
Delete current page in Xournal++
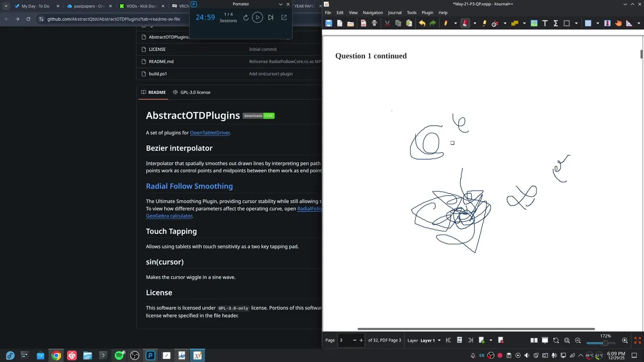[x=501, y=340]
